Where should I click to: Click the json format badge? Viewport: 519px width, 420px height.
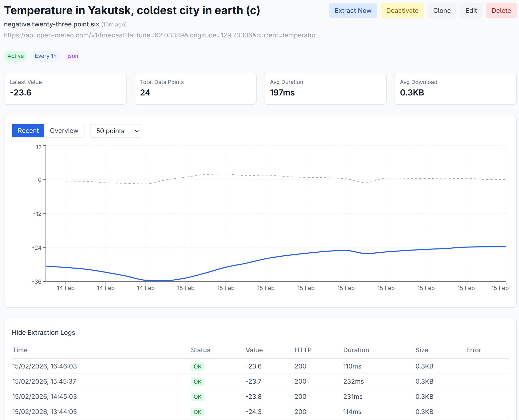coord(73,56)
